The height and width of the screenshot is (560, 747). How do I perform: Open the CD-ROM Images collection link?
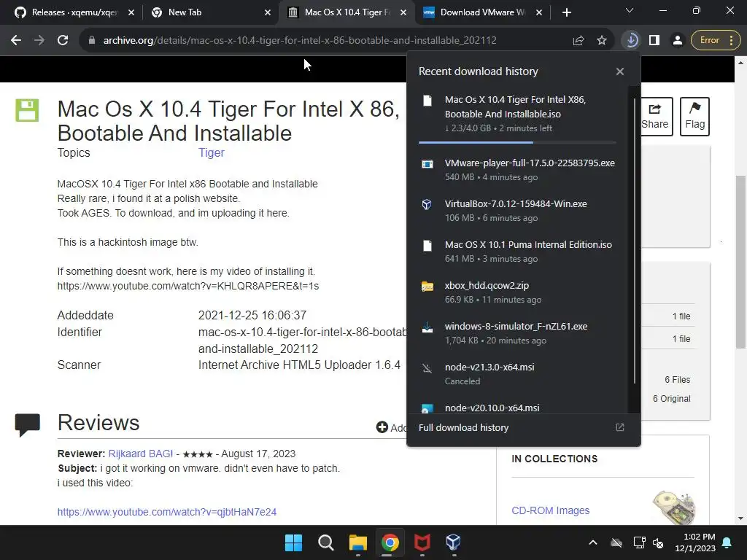(x=550, y=510)
